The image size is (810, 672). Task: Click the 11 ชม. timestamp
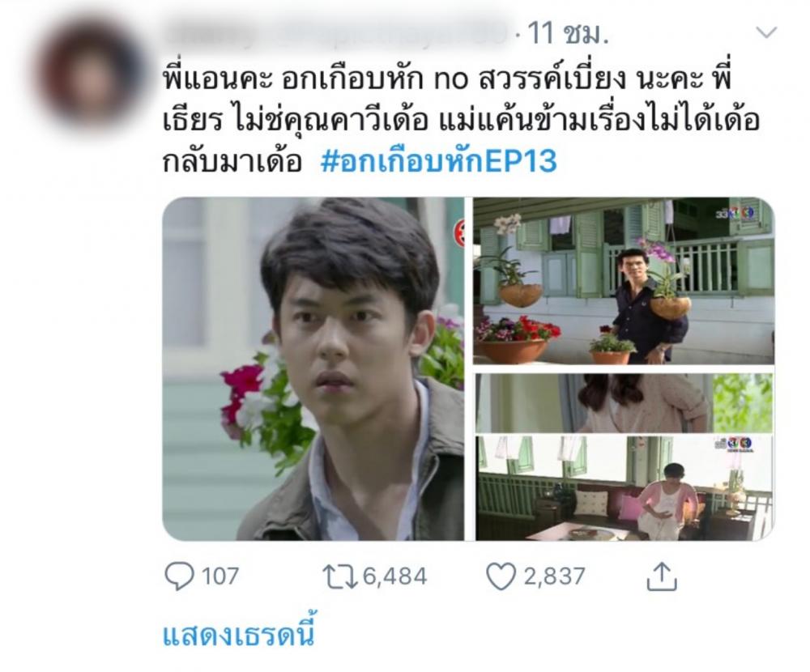568,34
